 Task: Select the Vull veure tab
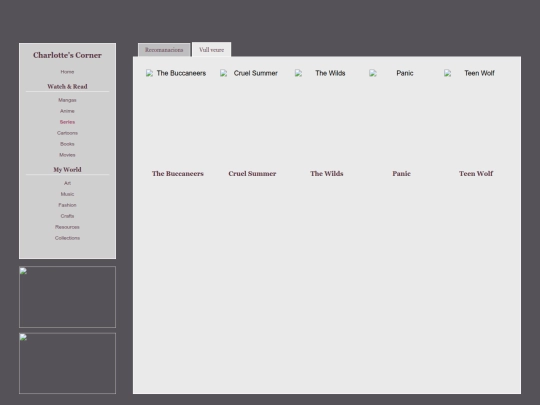tap(211, 50)
